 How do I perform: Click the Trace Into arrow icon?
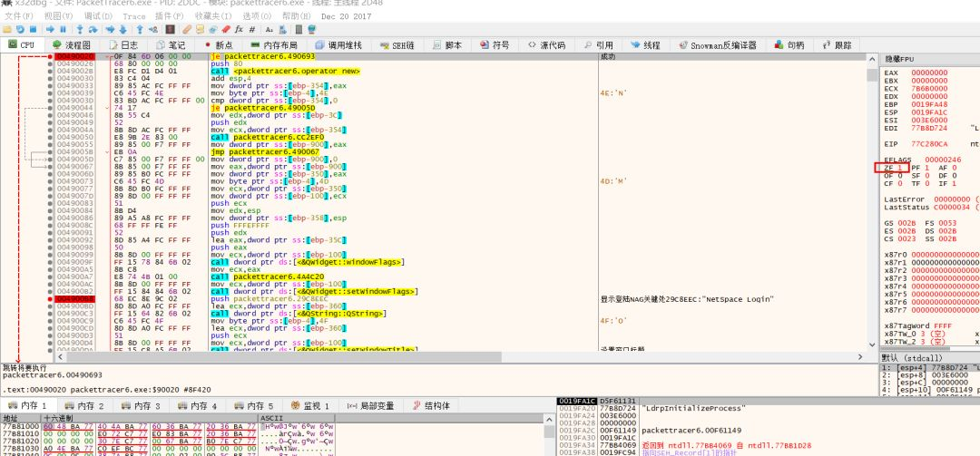(x=110, y=29)
